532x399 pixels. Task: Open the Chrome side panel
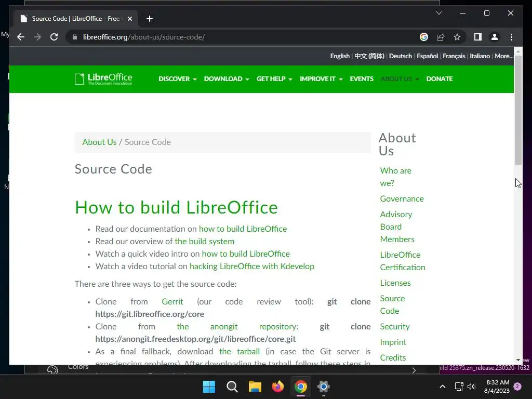coord(478,37)
